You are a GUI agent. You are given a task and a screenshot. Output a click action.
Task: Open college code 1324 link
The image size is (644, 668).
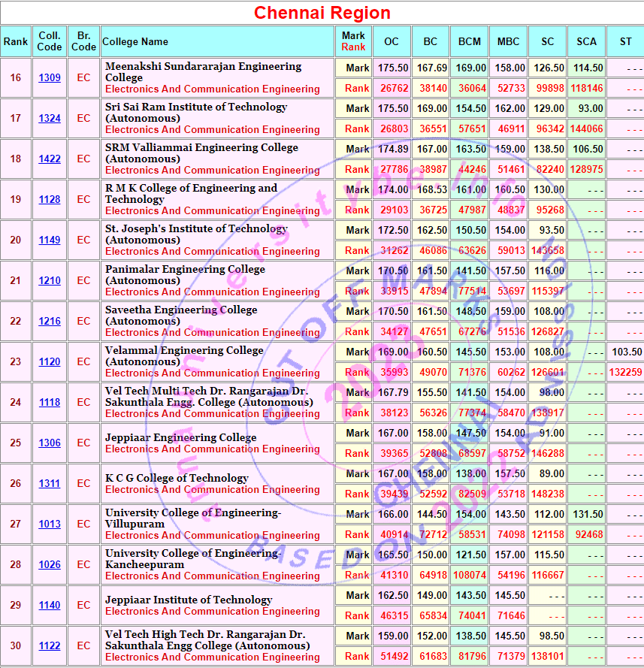pyautogui.click(x=50, y=118)
